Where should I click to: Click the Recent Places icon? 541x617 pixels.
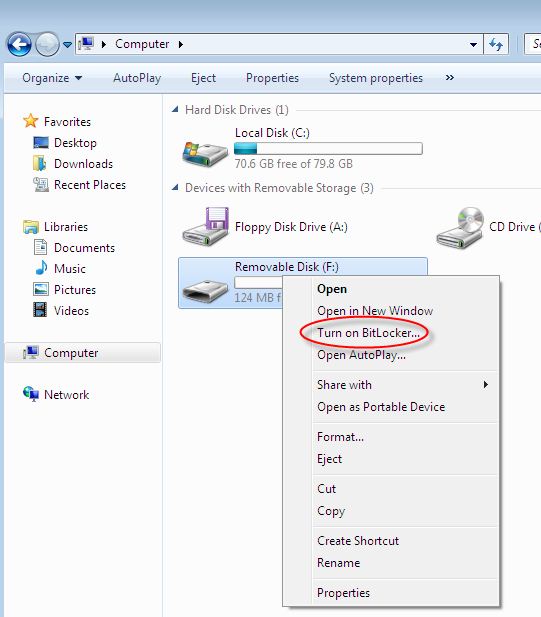click(x=41, y=184)
